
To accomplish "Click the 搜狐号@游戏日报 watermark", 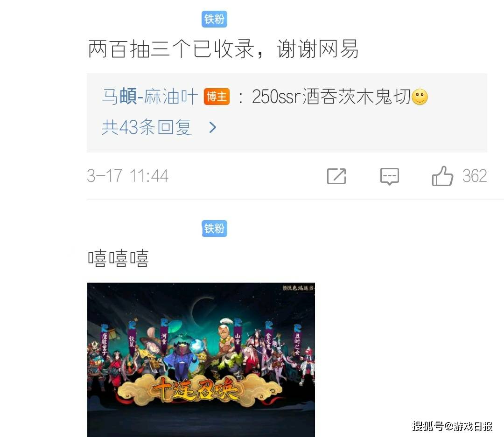I will coord(452,426).
